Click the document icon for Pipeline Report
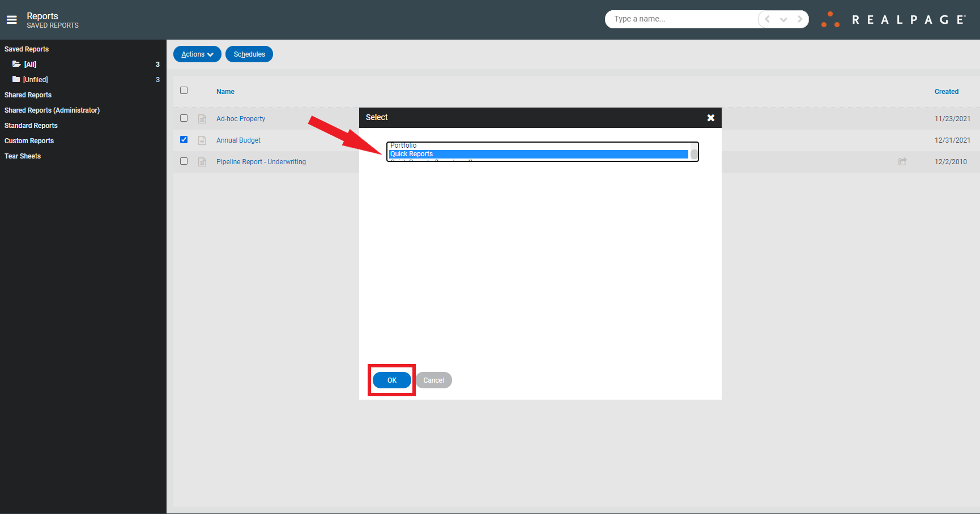 pos(202,162)
